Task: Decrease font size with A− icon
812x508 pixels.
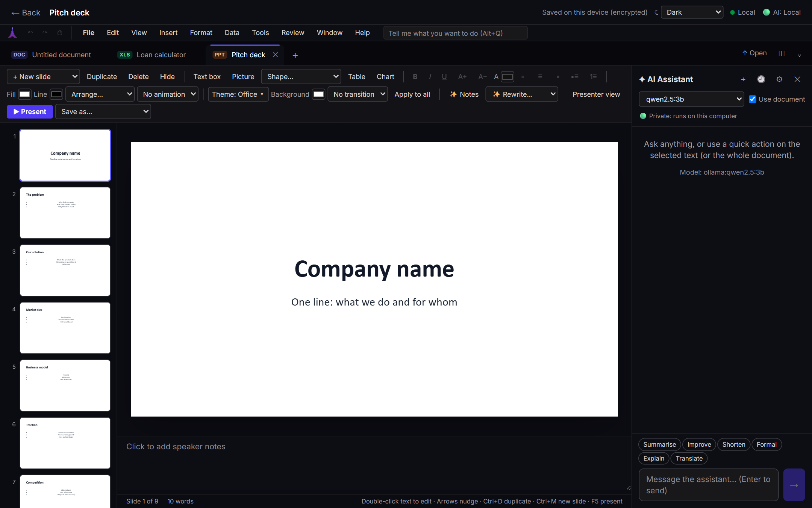Action: coord(482,77)
